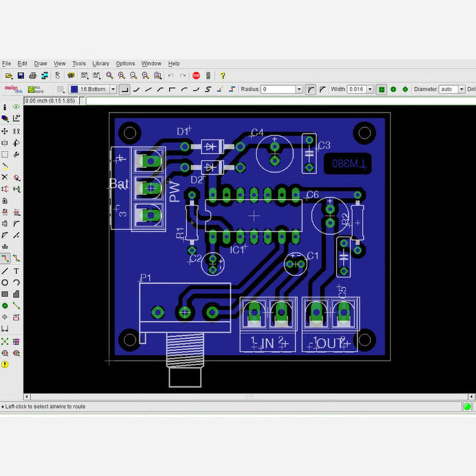Screen dimensions: 476x476
Task: Click the command line input field
Action: tap(272, 101)
